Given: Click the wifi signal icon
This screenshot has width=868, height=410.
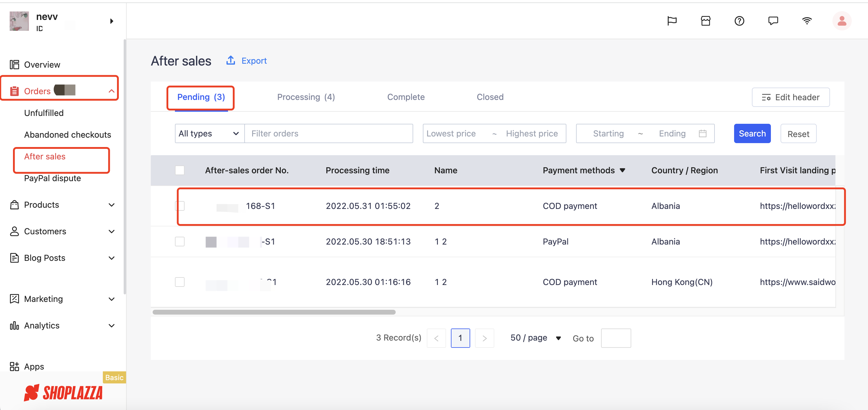Looking at the screenshot, I should 807,21.
